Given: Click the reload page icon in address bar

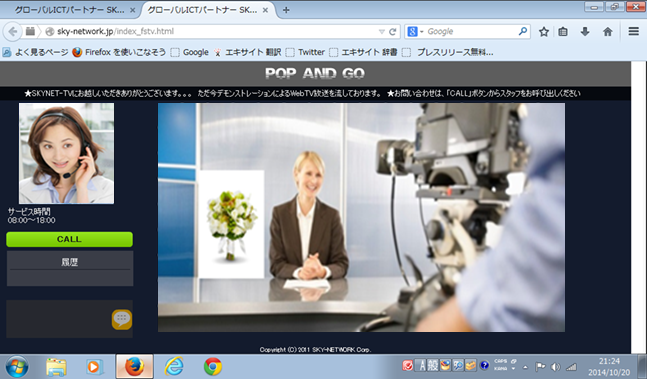Looking at the screenshot, I should click(393, 31).
